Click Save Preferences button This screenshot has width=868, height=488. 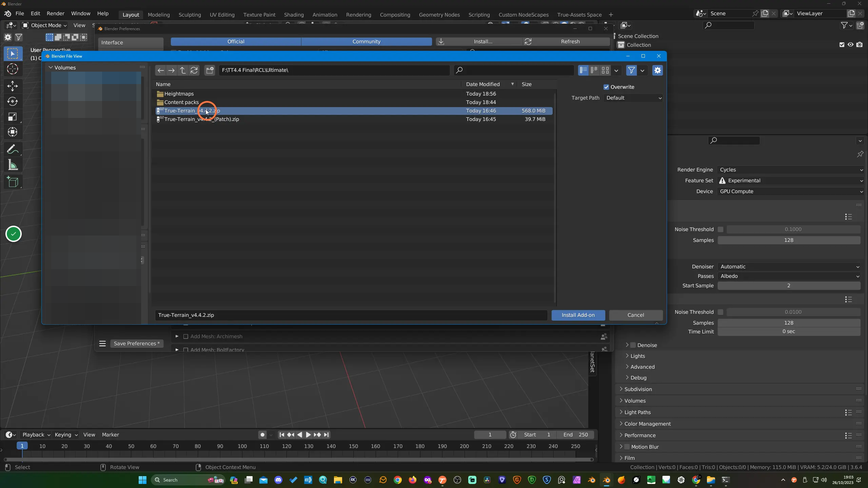(x=137, y=344)
